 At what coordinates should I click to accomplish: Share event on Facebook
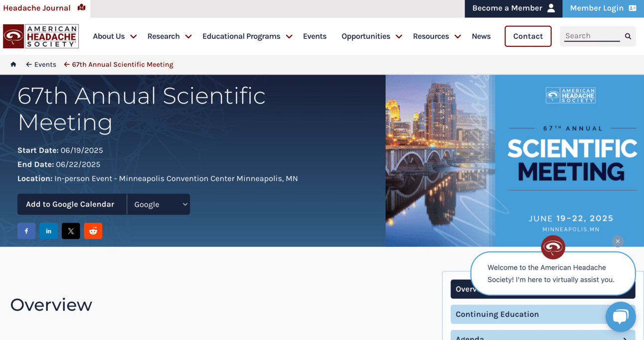[x=26, y=231]
